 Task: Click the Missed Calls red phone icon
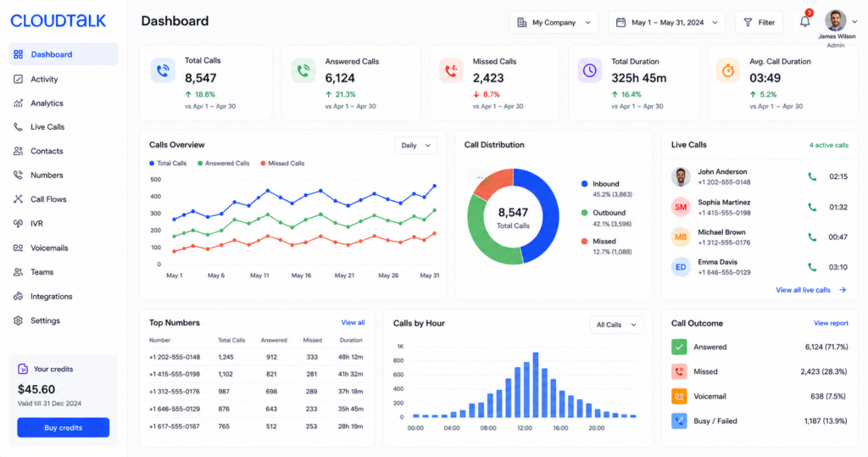451,71
